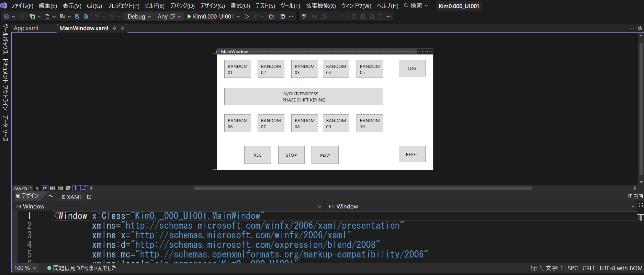Select the IN/OUT/PROCESS PHASE SHIFT KEYING button
This screenshot has height=275, width=644.
click(x=303, y=97)
